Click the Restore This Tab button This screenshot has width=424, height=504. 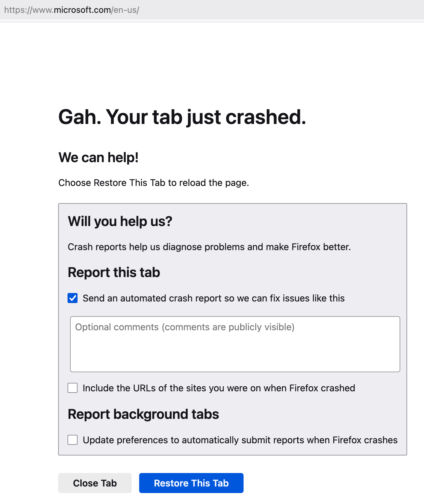191,483
